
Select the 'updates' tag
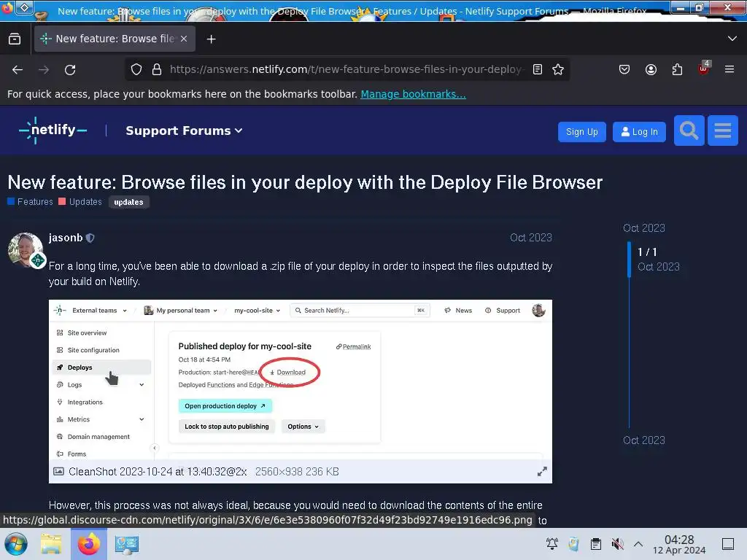pyautogui.click(x=128, y=202)
